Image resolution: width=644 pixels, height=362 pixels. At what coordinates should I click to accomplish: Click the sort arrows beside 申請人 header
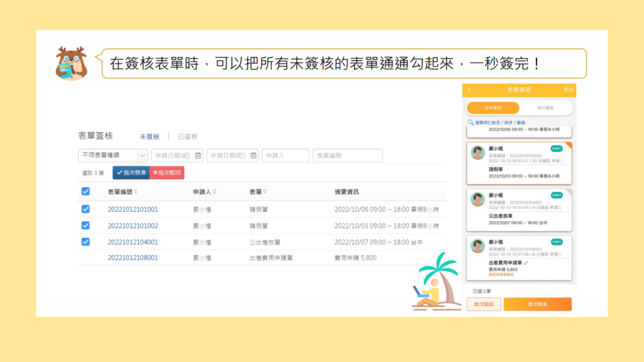point(216,192)
